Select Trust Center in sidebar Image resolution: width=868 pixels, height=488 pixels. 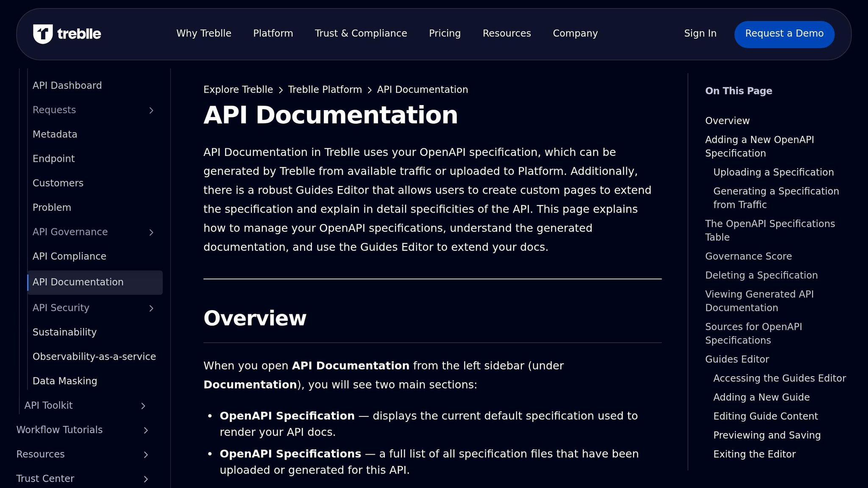[45, 479]
